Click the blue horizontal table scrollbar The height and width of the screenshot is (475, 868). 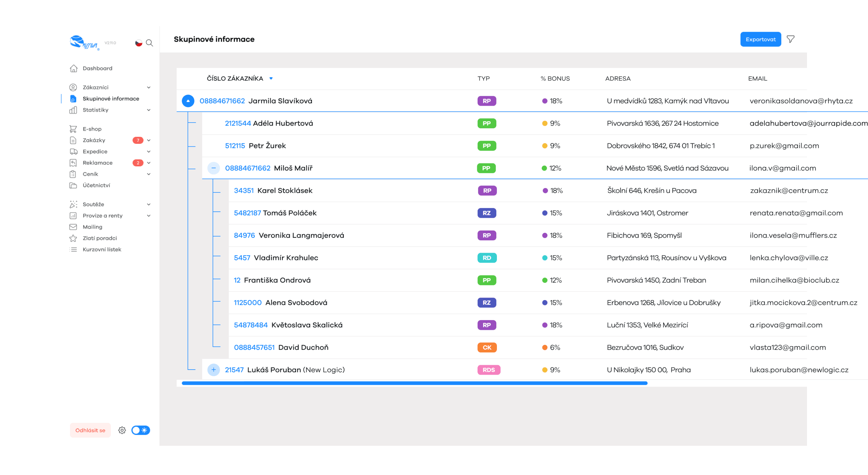point(414,383)
